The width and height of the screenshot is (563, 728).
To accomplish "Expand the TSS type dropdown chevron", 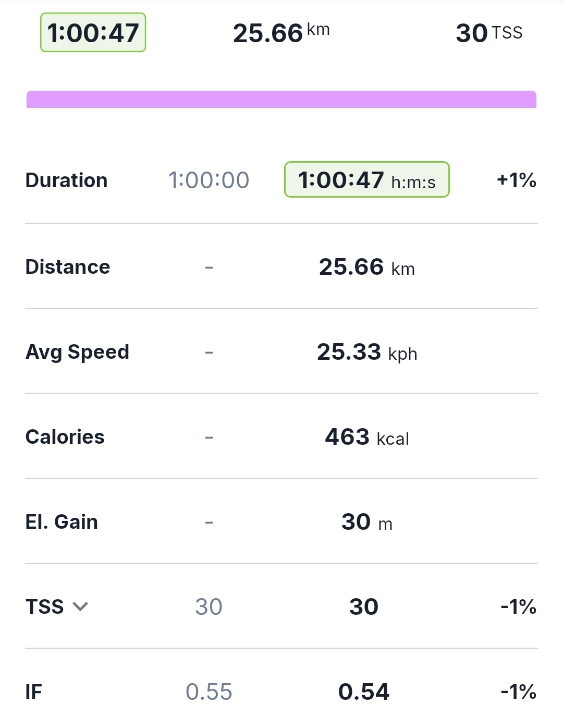I will (80, 606).
